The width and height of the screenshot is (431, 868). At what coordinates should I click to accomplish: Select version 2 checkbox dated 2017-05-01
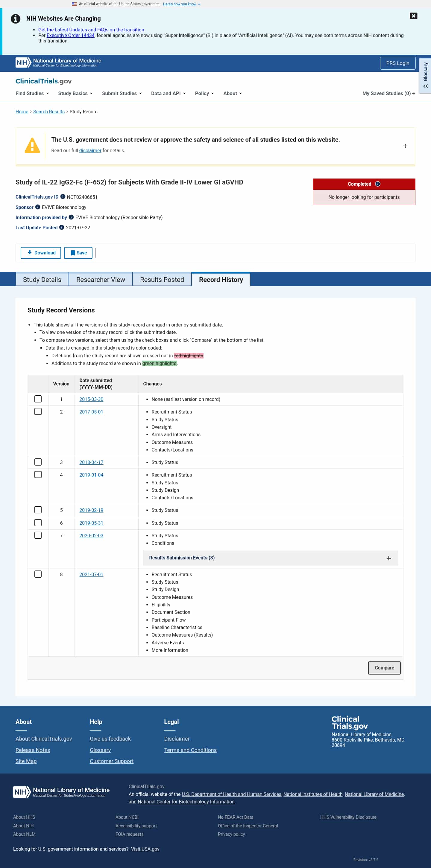[38, 411]
